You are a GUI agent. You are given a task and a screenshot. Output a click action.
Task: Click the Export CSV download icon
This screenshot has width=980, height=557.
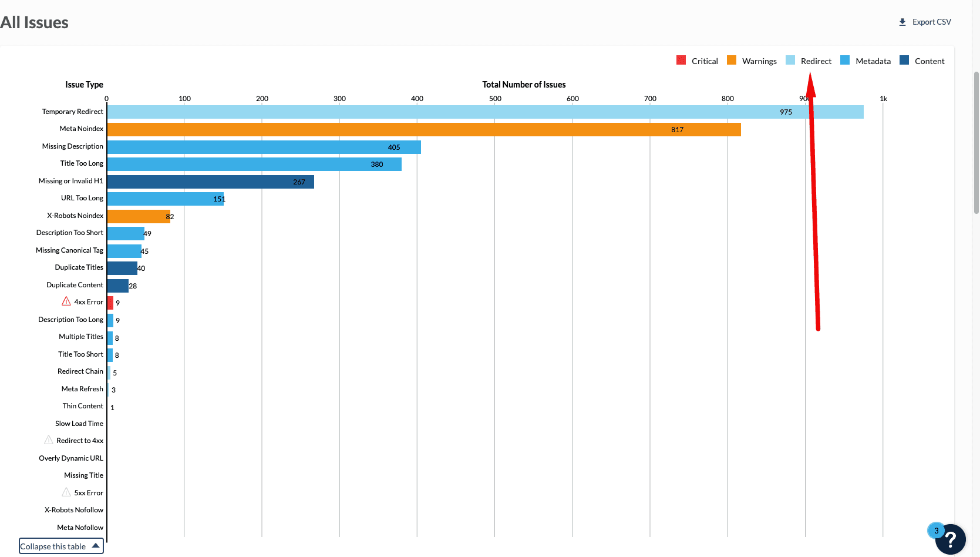coord(902,22)
